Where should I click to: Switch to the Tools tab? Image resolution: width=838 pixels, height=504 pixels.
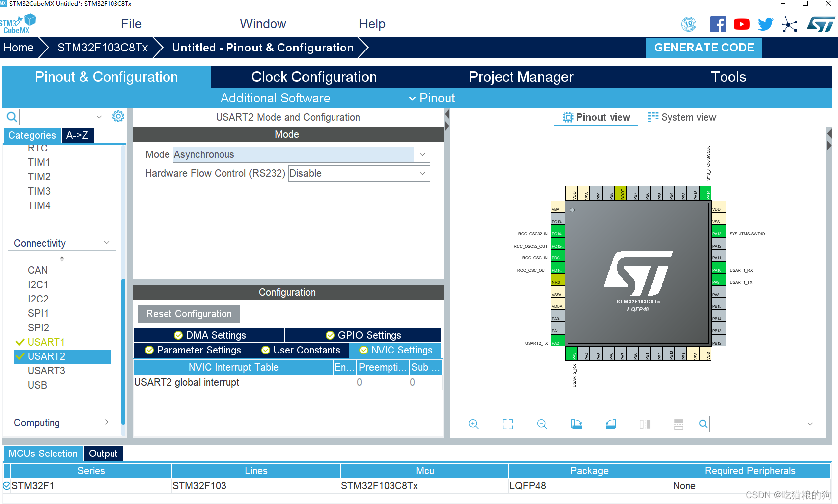pos(728,77)
